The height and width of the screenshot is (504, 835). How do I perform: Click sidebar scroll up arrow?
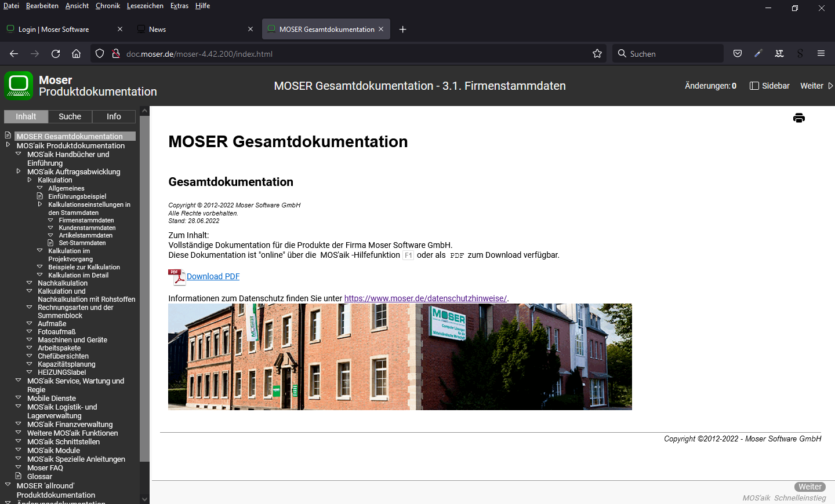tap(144, 111)
